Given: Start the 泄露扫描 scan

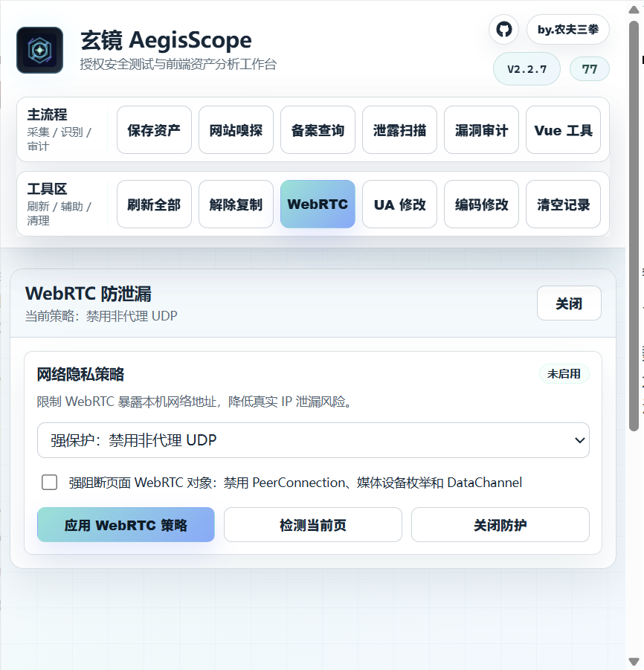Looking at the screenshot, I should coord(399,130).
